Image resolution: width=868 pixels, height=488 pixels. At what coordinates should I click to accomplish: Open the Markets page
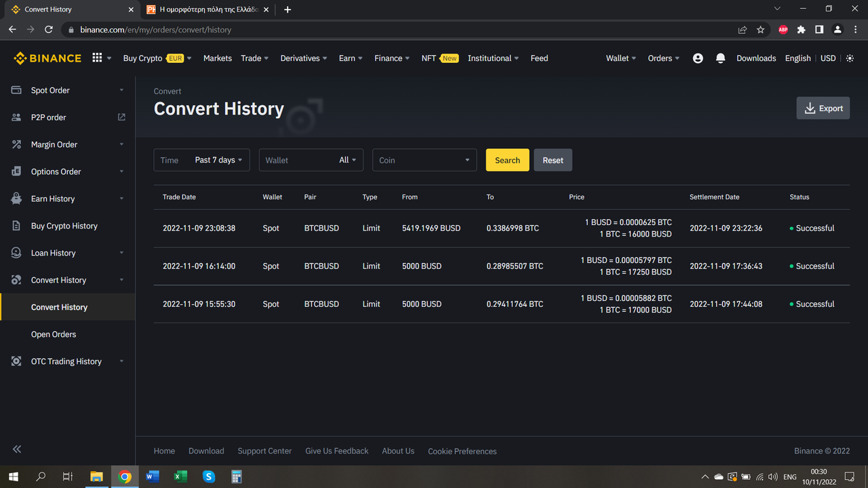click(x=218, y=58)
